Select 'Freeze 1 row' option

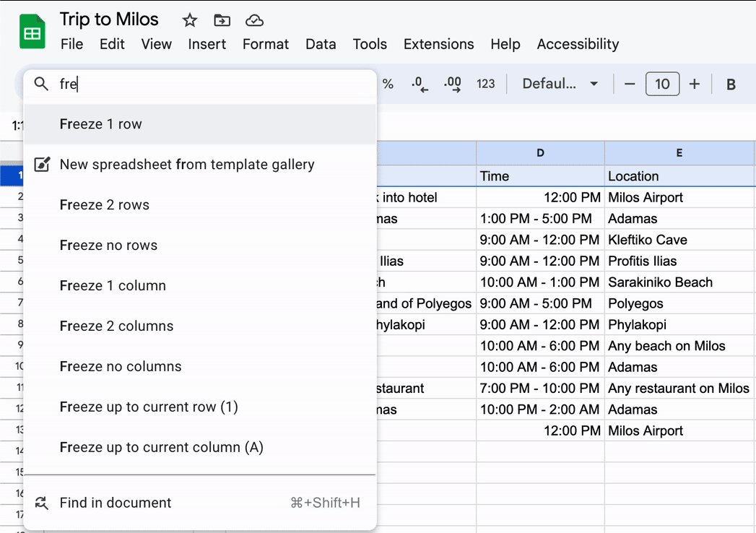point(200,124)
